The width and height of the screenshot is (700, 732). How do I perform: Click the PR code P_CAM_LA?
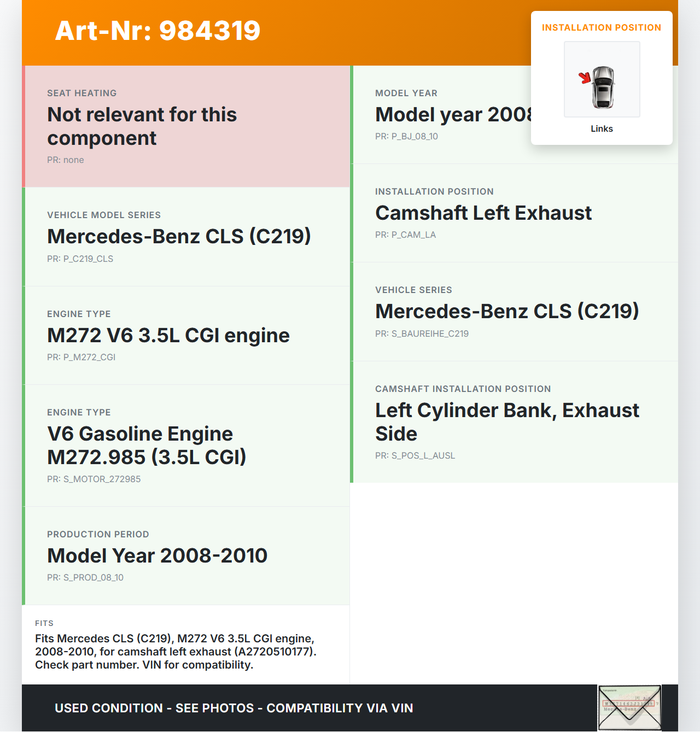(x=405, y=235)
